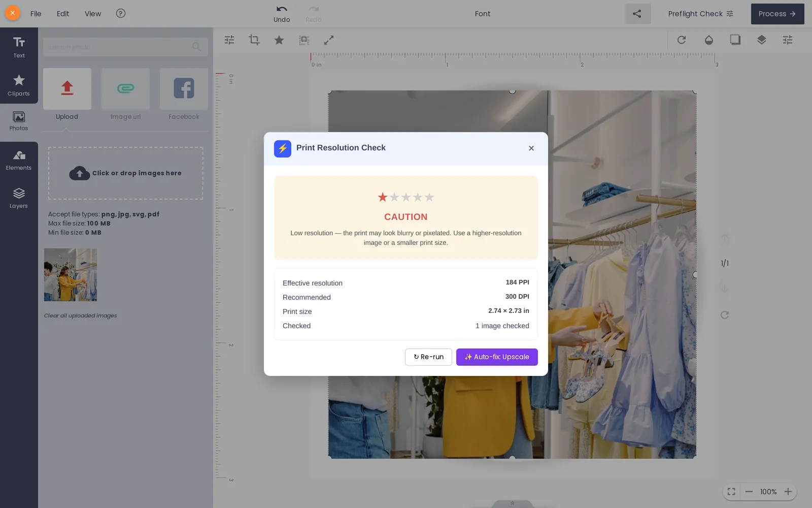Click the reset refresh icon beside canvas

725,315
